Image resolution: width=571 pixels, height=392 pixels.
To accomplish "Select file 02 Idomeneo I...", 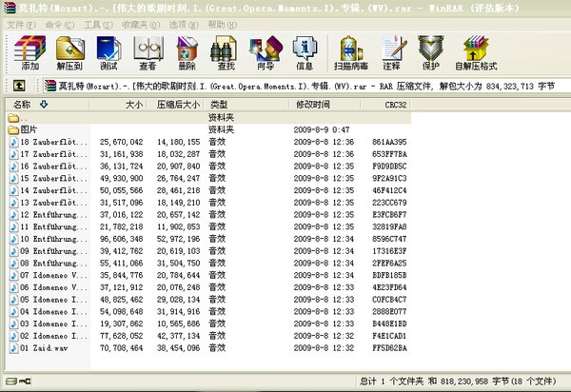I will coord(54,336).
